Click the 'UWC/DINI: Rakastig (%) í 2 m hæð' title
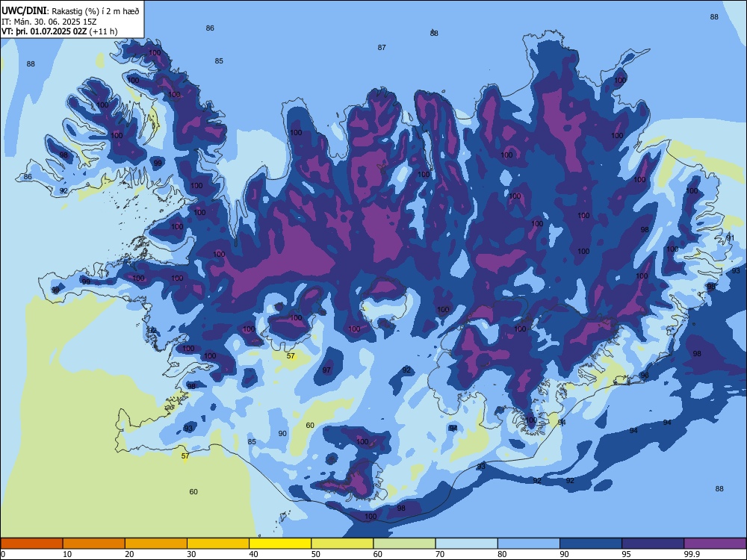Viewport: 747px width, 560px height. click(70, 11)
